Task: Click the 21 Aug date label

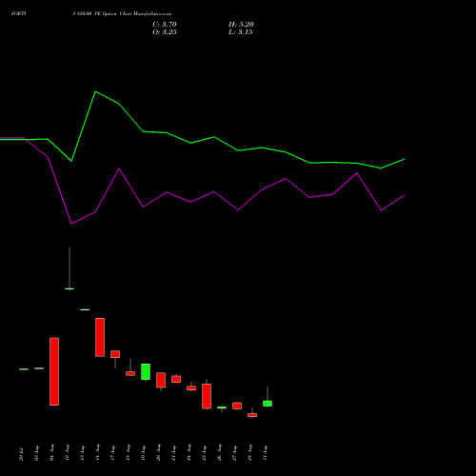Action: (173, 453)
